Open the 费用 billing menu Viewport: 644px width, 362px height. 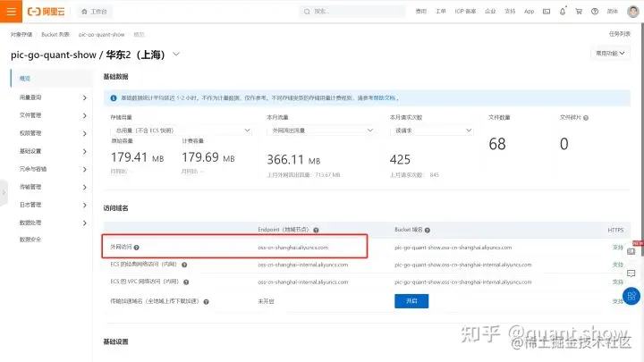[x=421, y=12]
